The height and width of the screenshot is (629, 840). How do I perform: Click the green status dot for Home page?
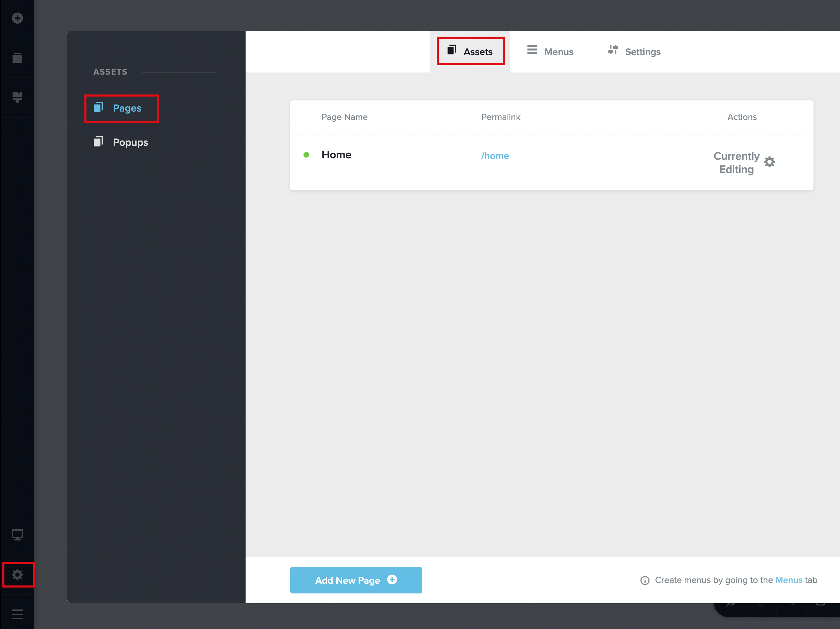(306, 155)
